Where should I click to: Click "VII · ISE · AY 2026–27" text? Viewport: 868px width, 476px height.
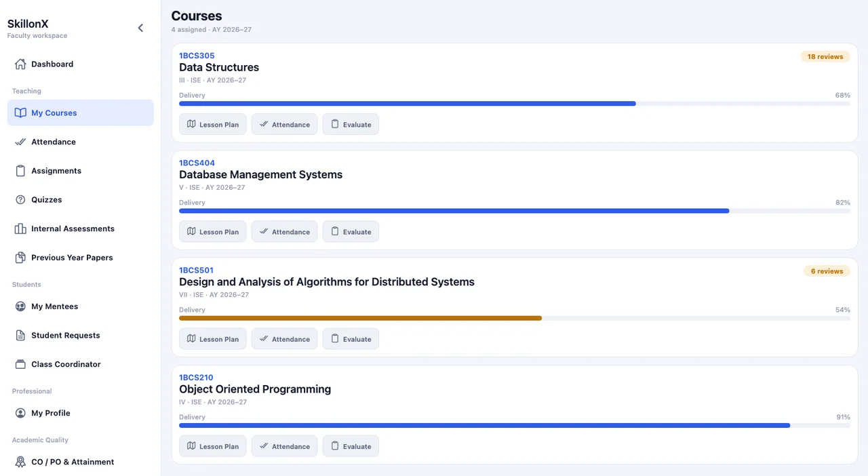pos(214,294)
